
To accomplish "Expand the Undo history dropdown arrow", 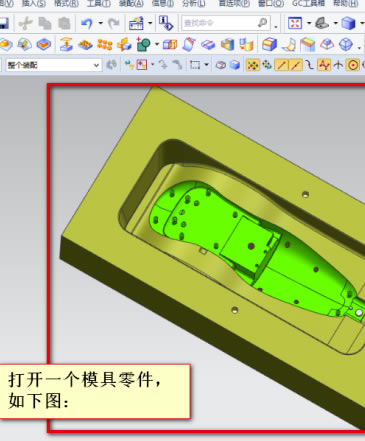I will coord(100,23).
